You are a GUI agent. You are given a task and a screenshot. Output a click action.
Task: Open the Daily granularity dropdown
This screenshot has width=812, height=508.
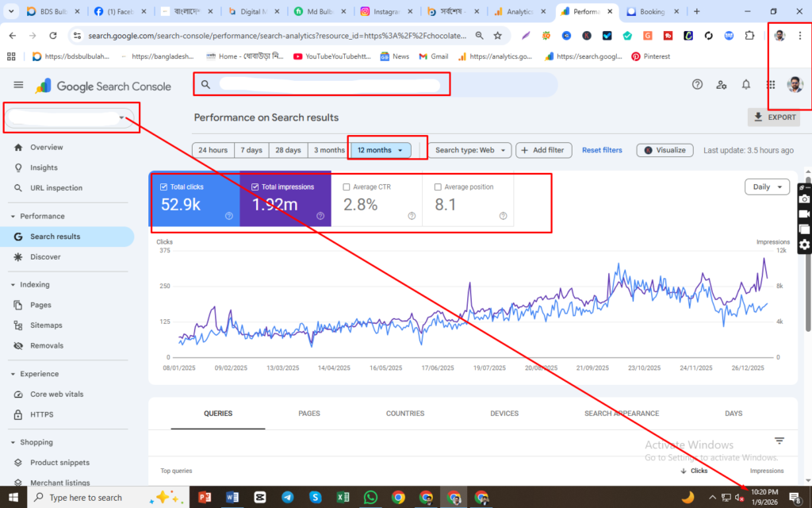point(767,187)
